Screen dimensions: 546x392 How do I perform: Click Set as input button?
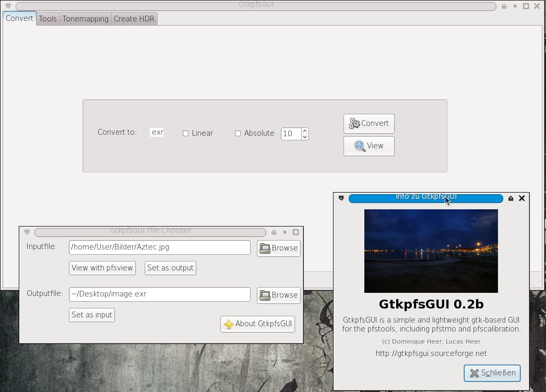[91, 315]
